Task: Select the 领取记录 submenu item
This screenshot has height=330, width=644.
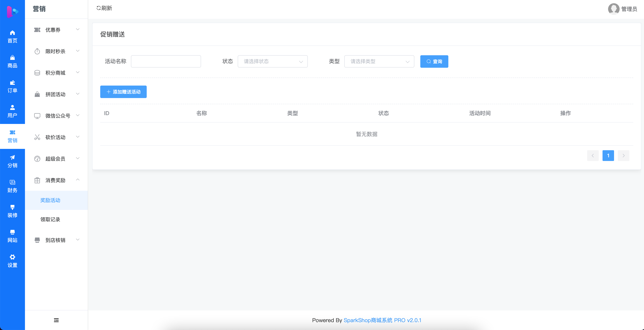Action: [x=56, y=219]
